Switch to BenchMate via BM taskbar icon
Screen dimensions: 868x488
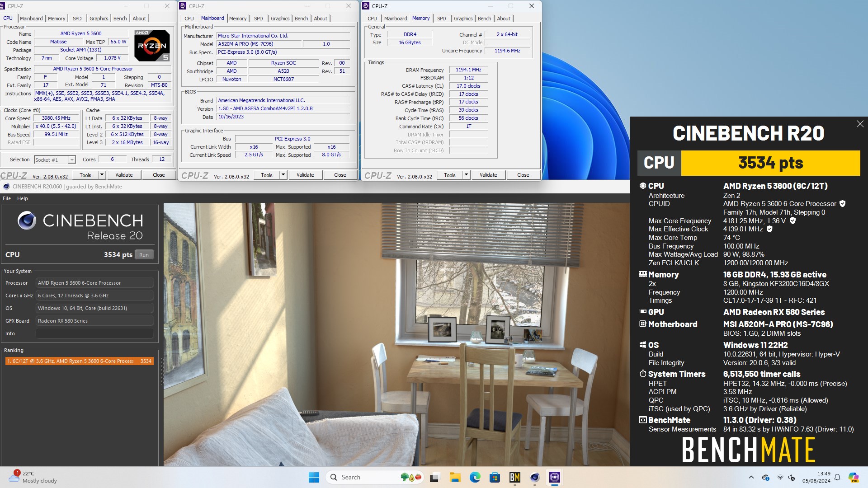click(x=514, y=477)
